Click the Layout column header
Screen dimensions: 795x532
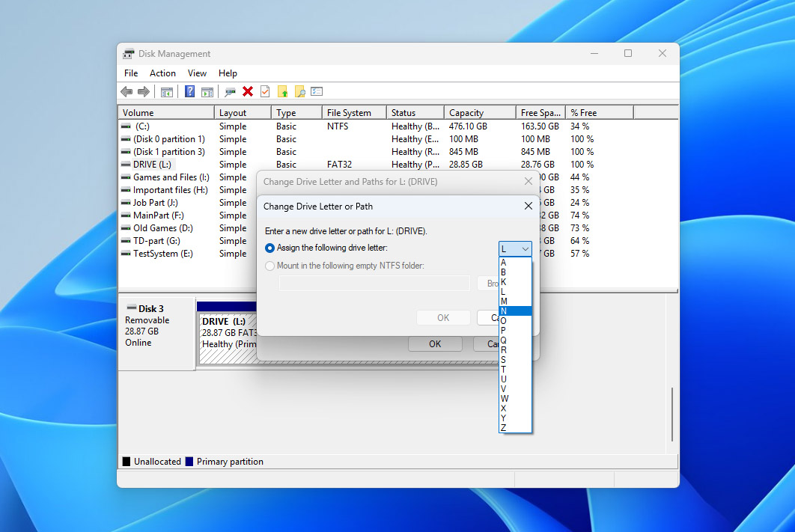(x=243, y=112)
